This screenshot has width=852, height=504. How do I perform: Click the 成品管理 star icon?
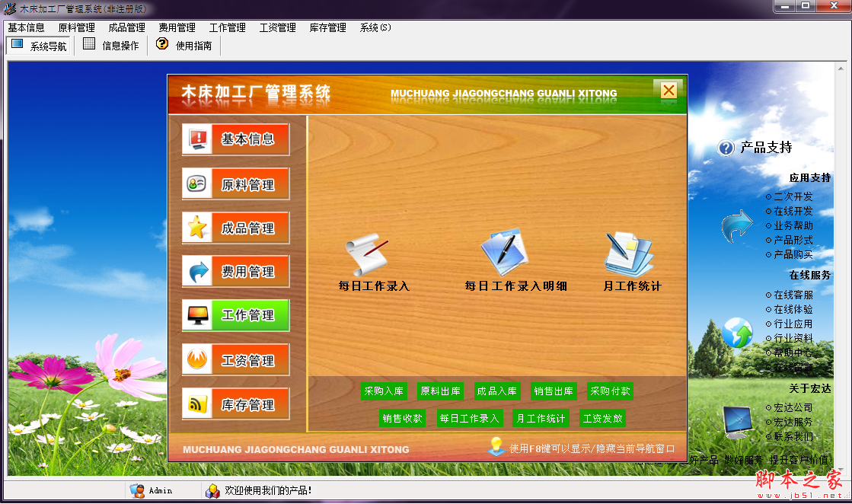pos(197,228)
